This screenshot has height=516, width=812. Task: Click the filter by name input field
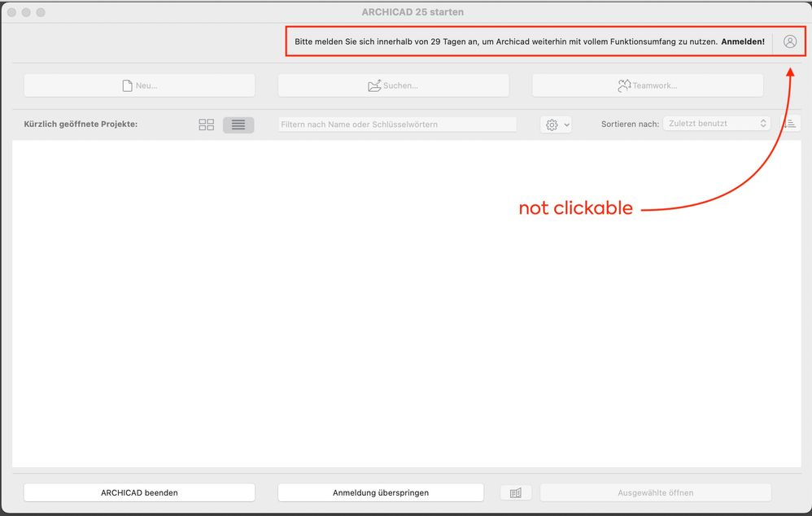pyautogui.click(x=397, y=124)
